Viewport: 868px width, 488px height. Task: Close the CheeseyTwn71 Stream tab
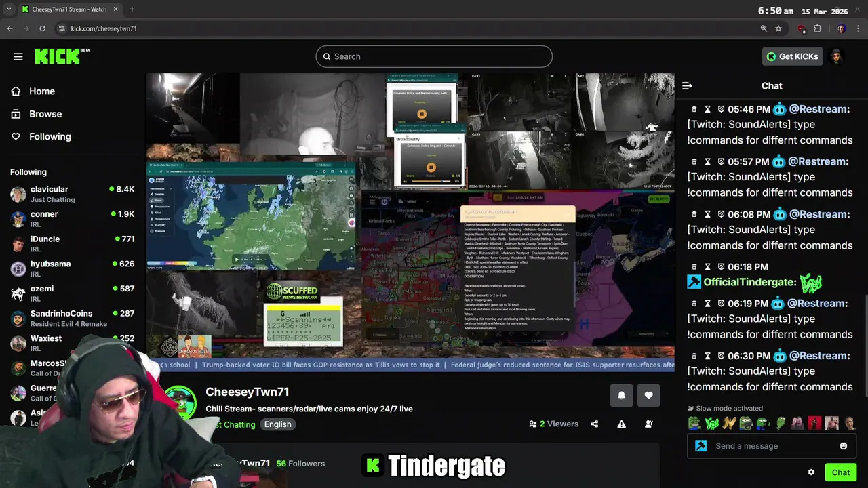point(115,9)
